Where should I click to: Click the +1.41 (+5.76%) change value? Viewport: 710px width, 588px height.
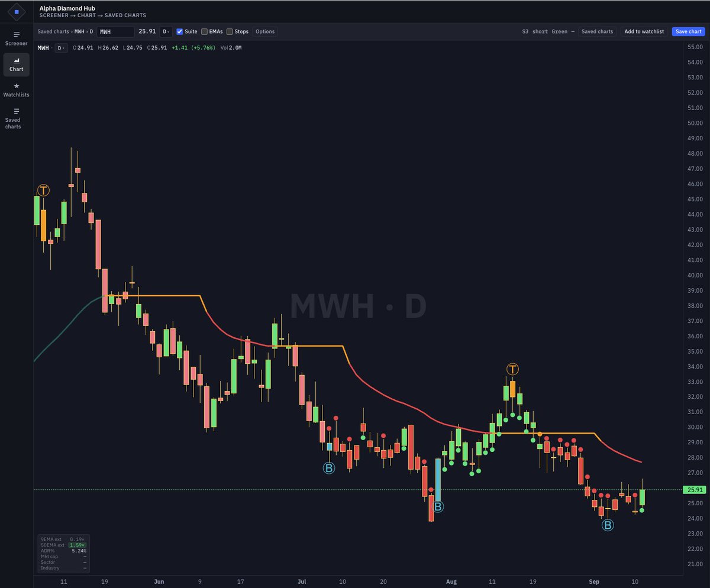pos(193,48)
